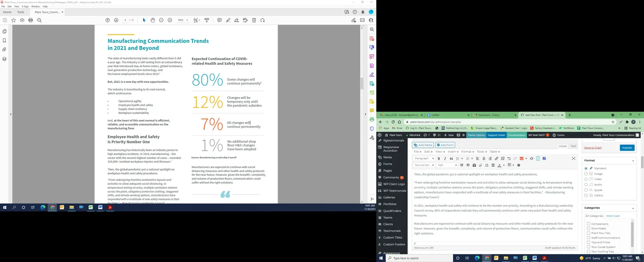Click the Acrobat zoom in plus icon

170,20
